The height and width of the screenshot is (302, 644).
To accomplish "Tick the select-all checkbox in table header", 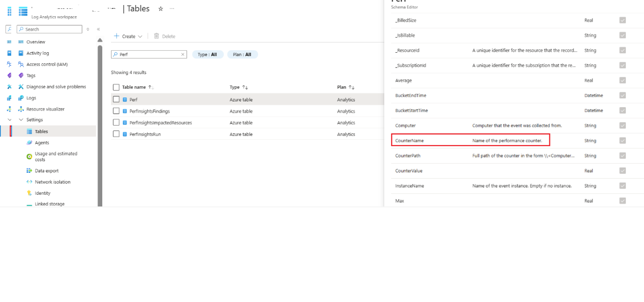I will pyautogui.click(x=116, y=87).
